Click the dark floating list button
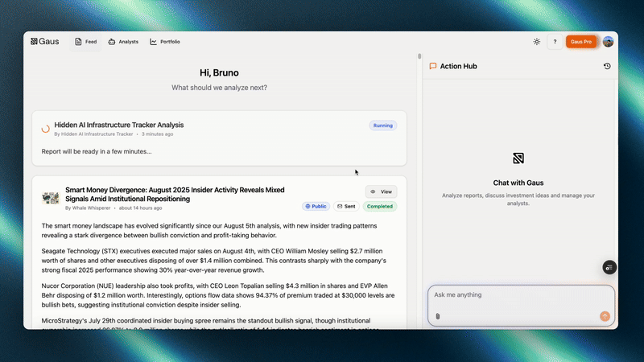The height and width of the screenshot is (362, 644). (x=609, y=267)
